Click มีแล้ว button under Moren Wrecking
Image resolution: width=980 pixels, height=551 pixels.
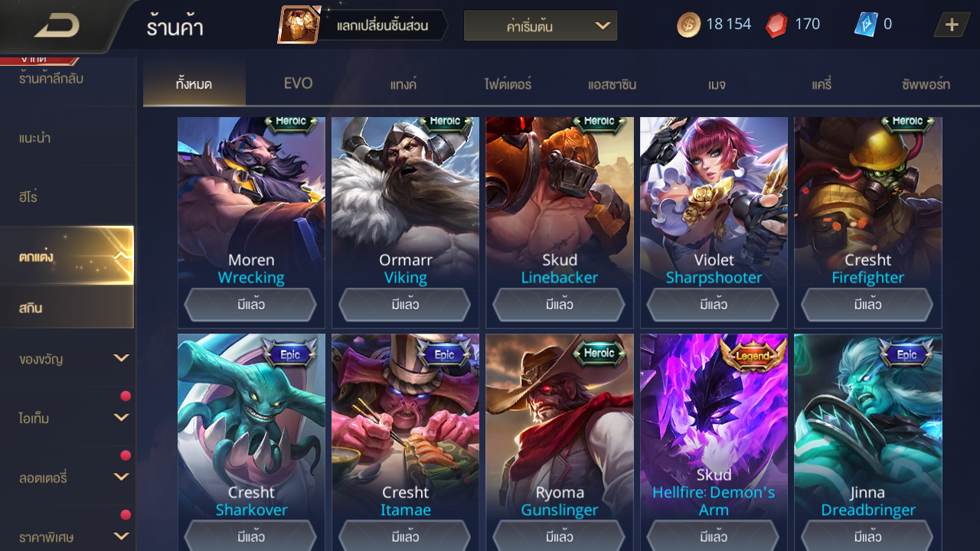click(x=251, y=305)
